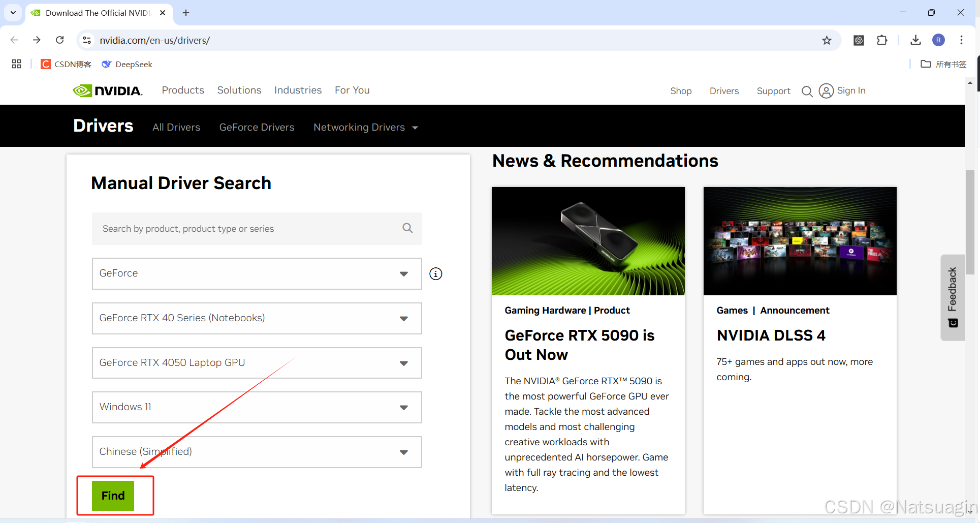Open the GeForce RTX 40 Series dropdown
Screen dimensions: 980x523
(257, 318)
